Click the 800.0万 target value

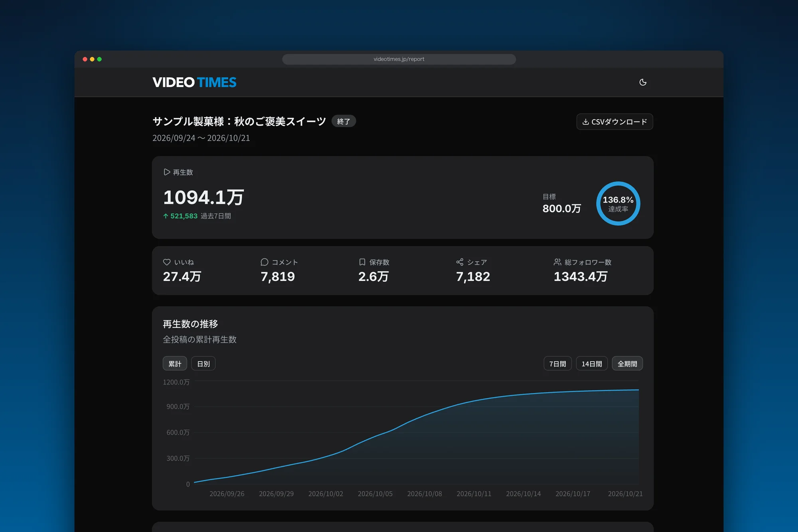(562, 209)
